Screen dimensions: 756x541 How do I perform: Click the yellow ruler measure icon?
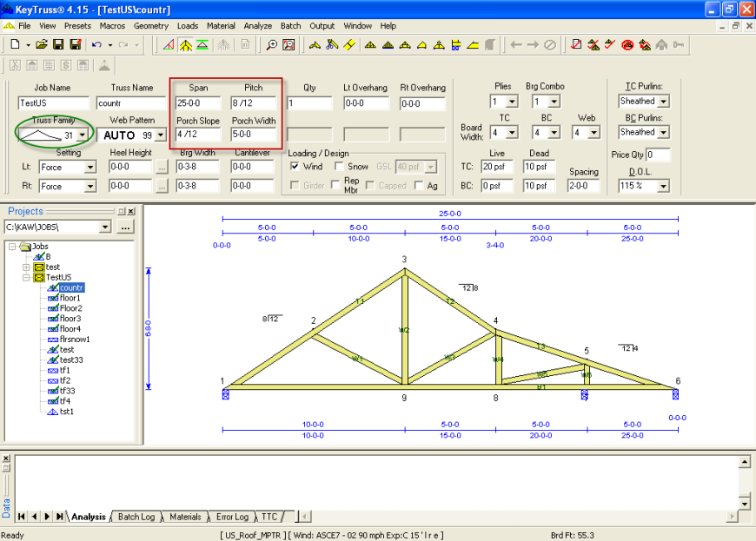(349, 45)
